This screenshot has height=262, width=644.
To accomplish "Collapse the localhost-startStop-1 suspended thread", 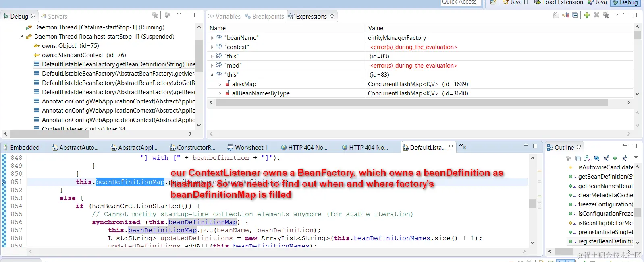I will click(x=22, y=37).
